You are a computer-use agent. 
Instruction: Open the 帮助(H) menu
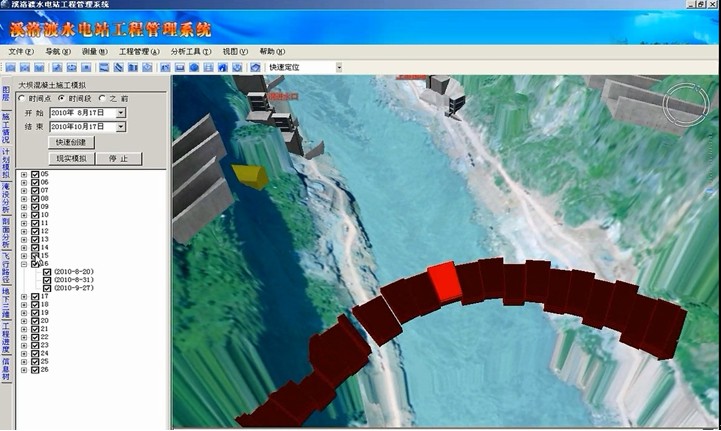coord(272,52)
